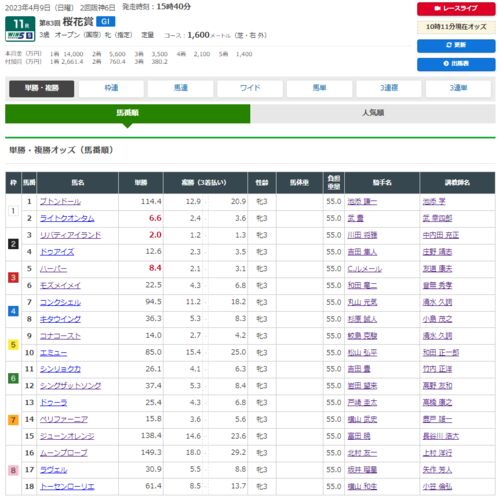Click the green frame number 6 badge
Image resolution: width=499 pixels, height=500 pixels.
[13, 378]
